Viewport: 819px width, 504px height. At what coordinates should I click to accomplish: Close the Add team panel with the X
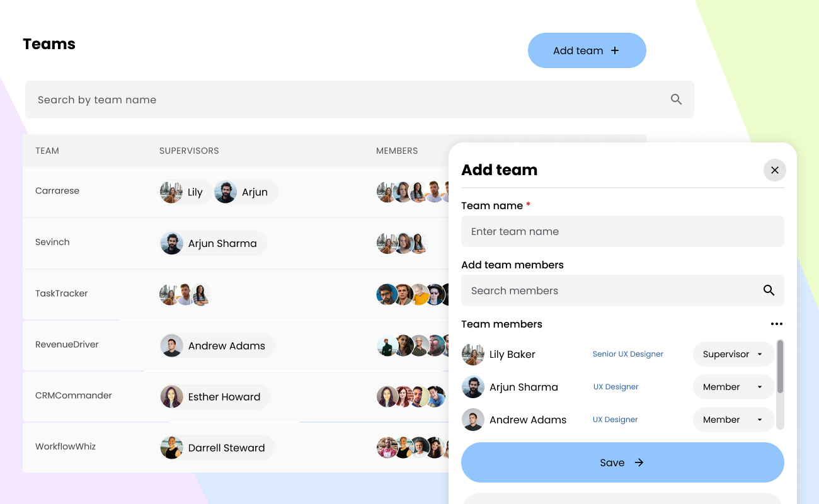(775, 170)
